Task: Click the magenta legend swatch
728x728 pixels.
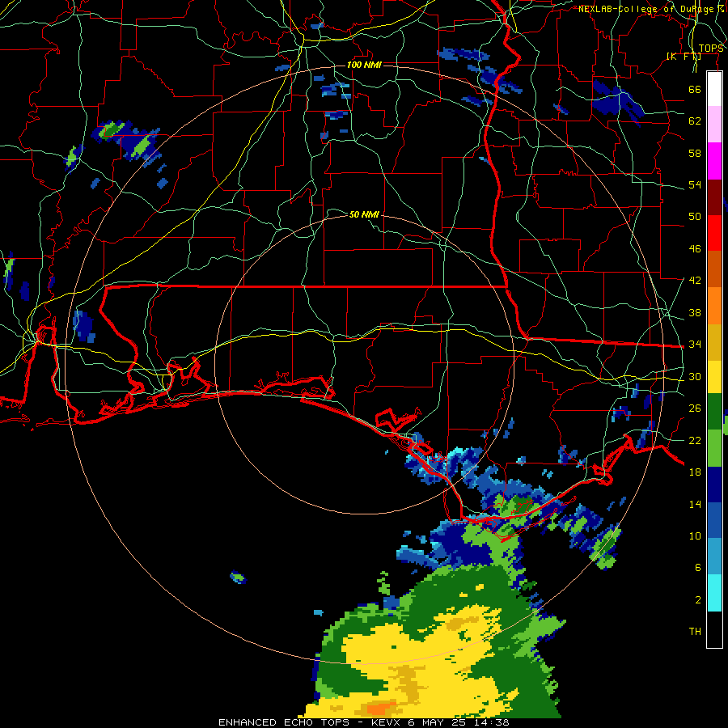Action: point(714,161)
